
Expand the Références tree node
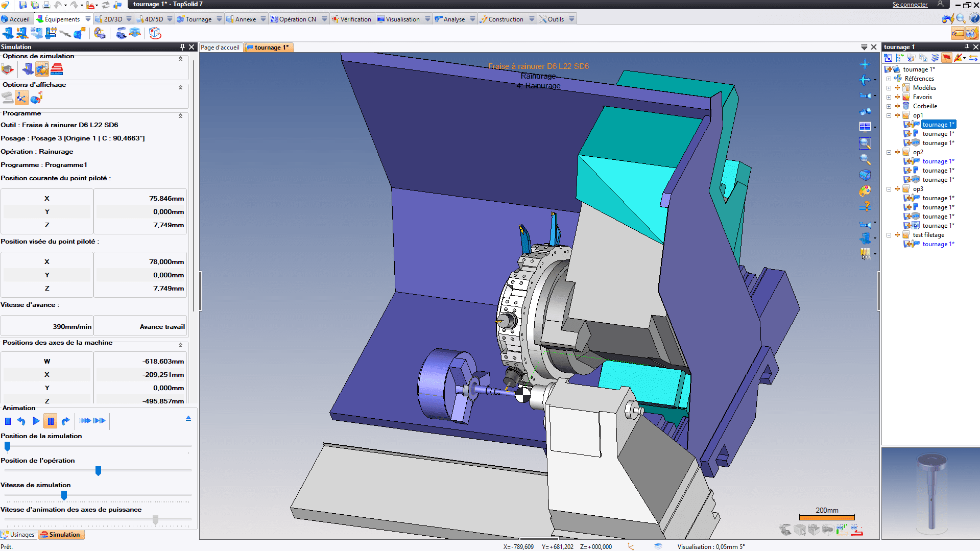coord(889,79)
